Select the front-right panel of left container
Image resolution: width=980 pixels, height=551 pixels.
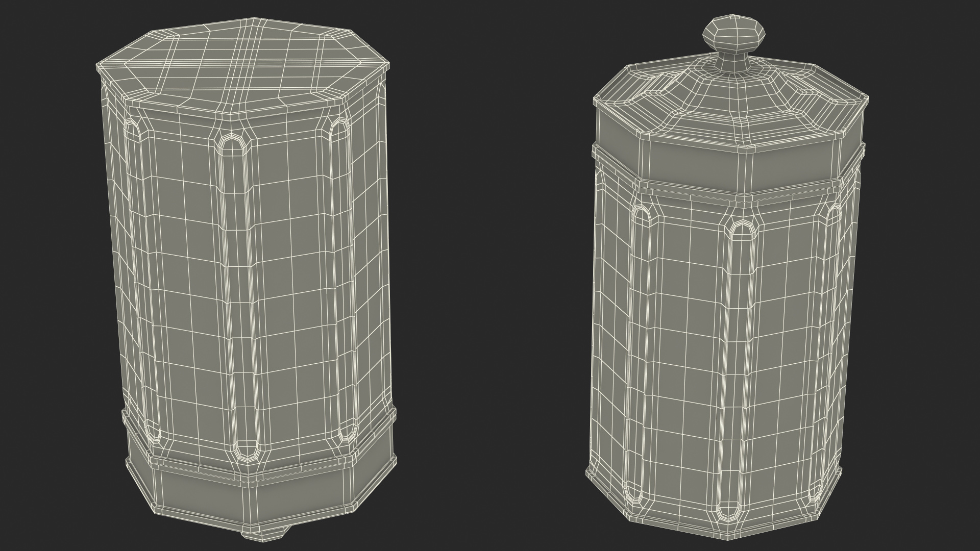pos(293,286)
